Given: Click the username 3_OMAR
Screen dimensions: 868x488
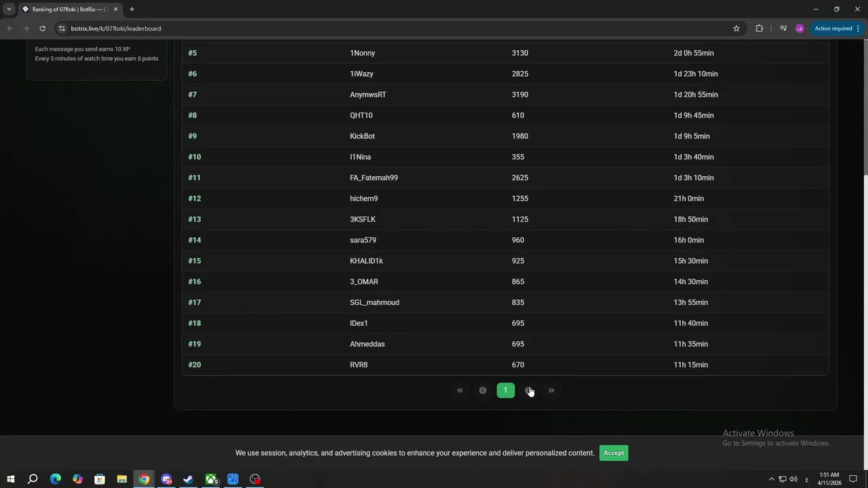Looking at the screenshot, I should pos(364,282).
